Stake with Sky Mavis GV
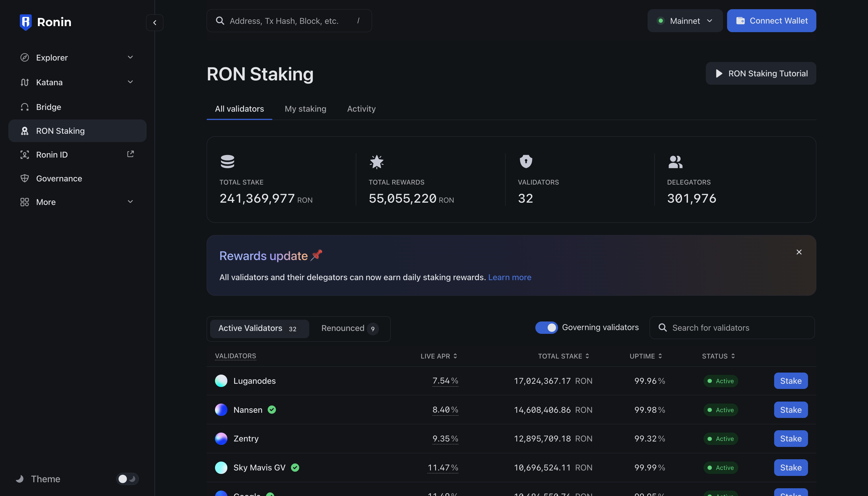Image resolution: width=868 pixels, height=496 pixels. click(791, 467)
